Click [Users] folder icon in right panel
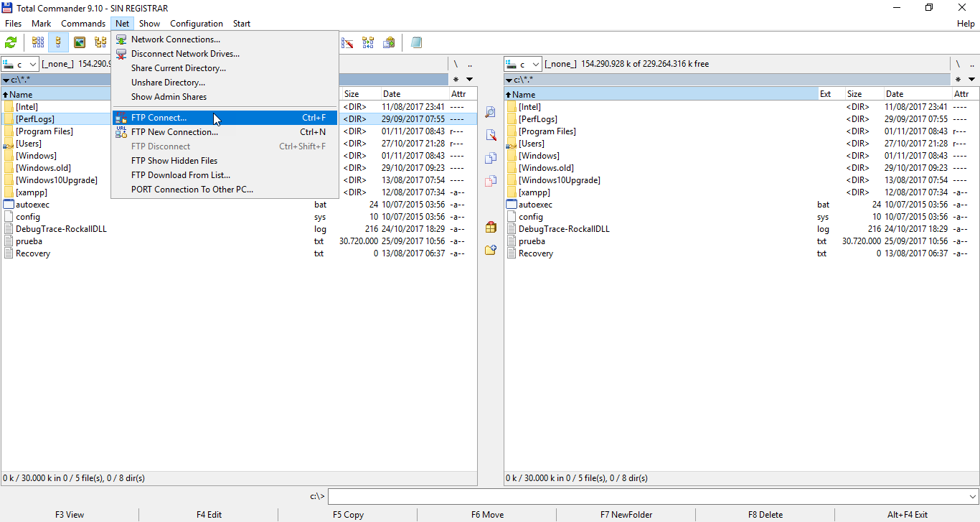Screen dimensions: 980x522 (x=512, y=144)
